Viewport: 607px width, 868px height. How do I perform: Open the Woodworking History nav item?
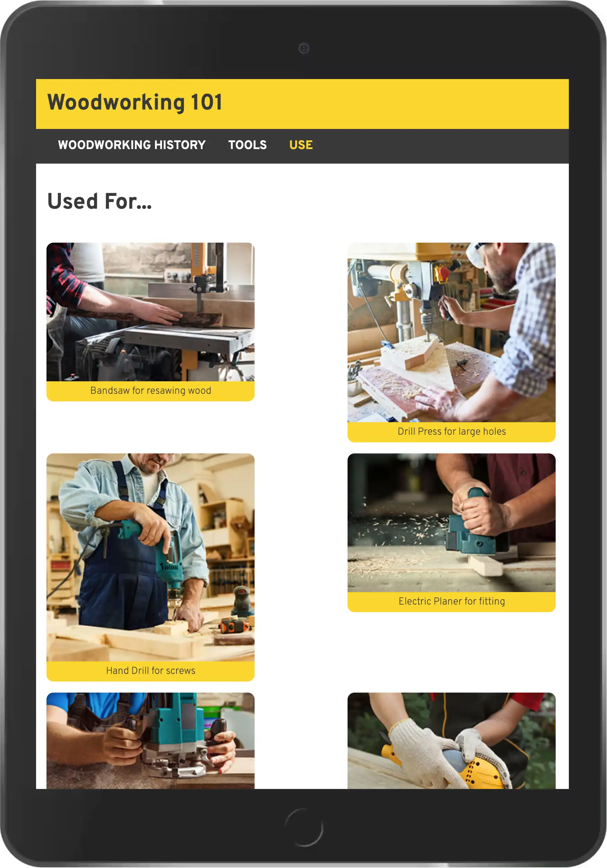tap(131, 145)
